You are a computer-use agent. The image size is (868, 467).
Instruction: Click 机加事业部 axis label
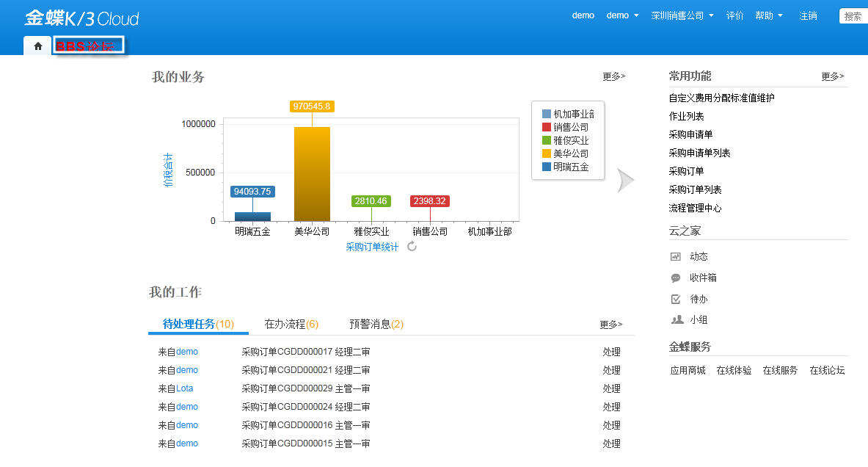coord(489,231)
